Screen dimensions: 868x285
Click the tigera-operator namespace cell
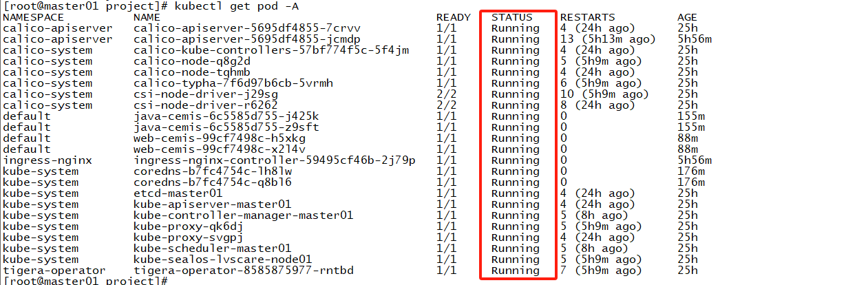54,271
